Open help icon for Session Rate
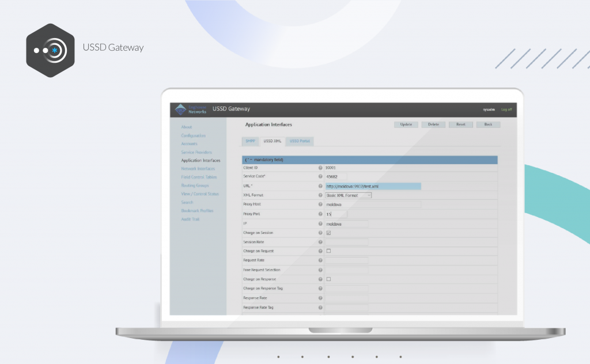Image resolution: width=590 pixels, height=364 pixels. 320,242
